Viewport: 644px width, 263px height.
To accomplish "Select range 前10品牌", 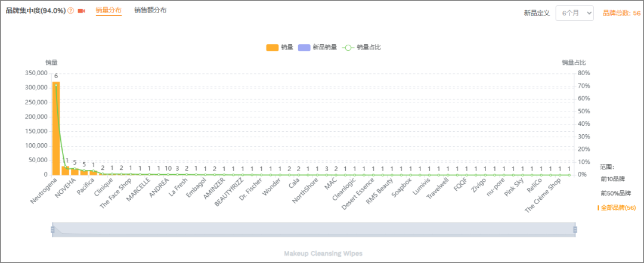I will click(x=613, y=178).
